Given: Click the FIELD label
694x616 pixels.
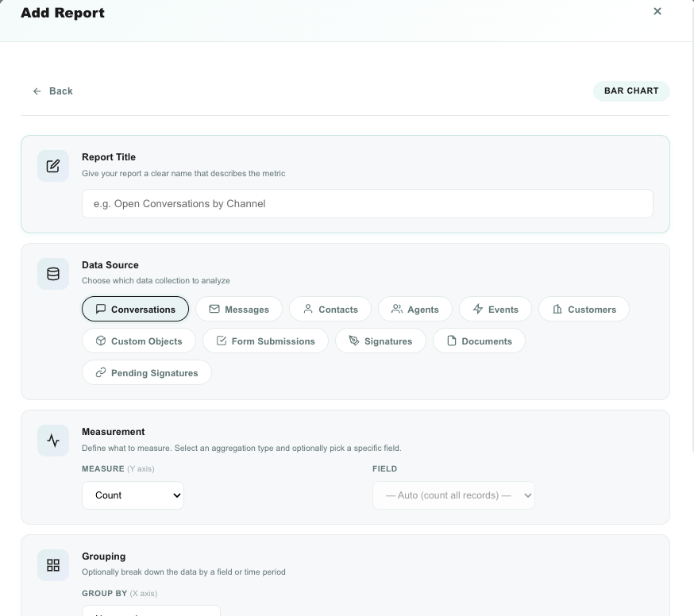Looking at the screenshot, I should (x=384, y=468).
